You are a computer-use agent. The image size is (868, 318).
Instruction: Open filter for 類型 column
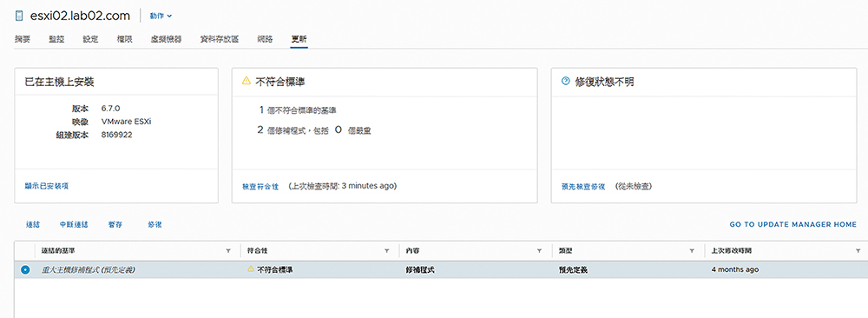(692, 251)
